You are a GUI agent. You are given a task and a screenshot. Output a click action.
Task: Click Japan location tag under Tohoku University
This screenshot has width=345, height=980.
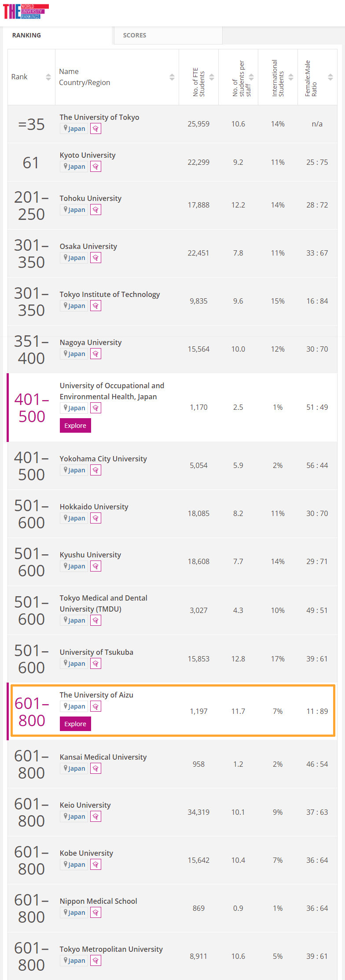pyautogui.click(x=74, y=210)
